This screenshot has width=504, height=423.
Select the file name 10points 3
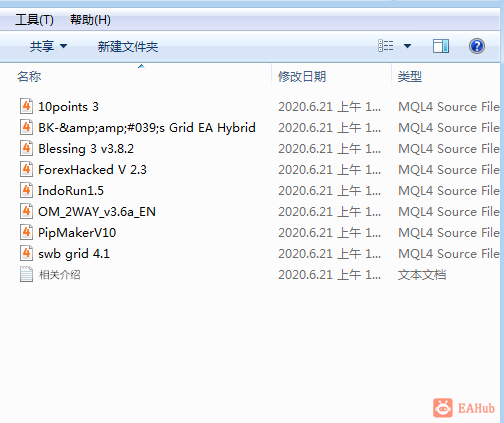[x=68, y=107]
